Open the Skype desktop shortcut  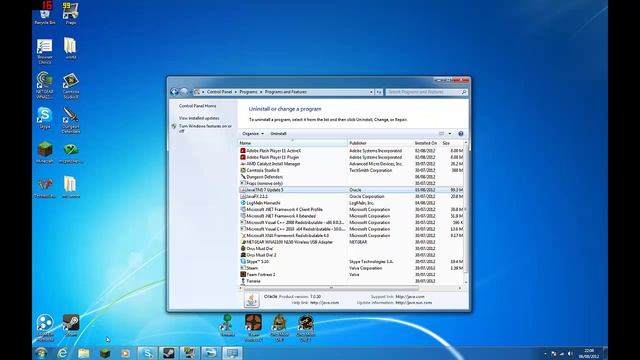[x=44, y=118]
